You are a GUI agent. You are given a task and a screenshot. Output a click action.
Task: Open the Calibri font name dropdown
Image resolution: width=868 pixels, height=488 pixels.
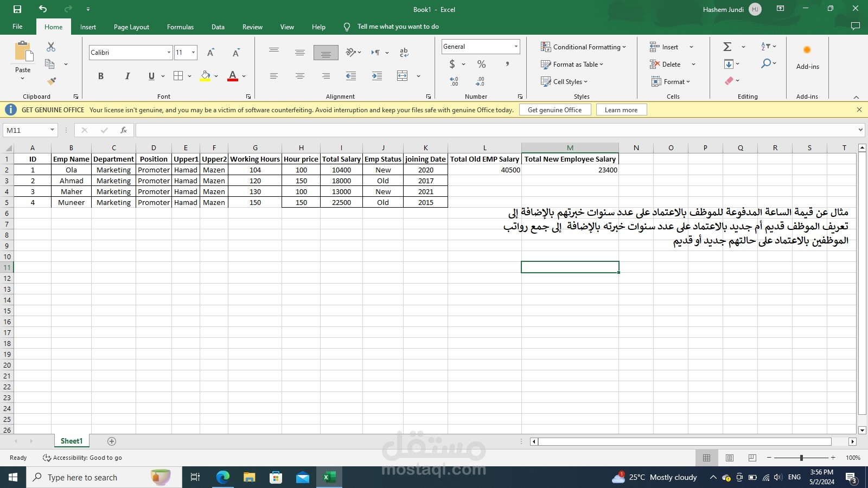[x=169, y=53]
